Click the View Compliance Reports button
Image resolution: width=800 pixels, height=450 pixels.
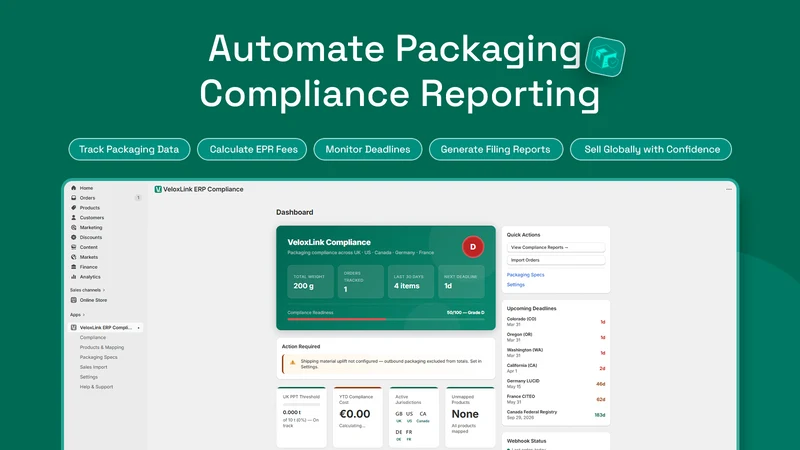(556, 247)
